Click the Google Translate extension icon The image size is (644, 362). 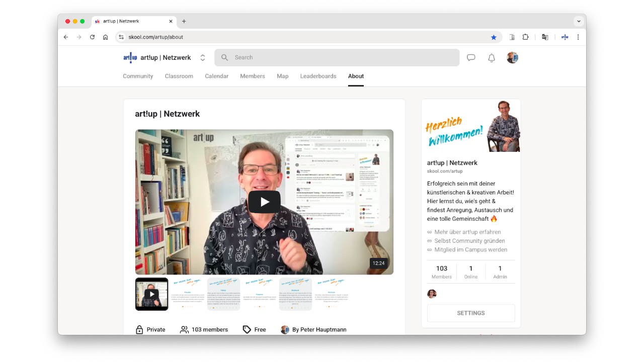(545, 37)
